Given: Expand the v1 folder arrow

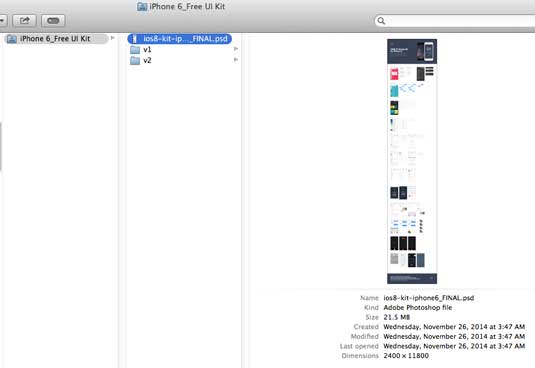Looking at the screenshot, I should [236, 49].
